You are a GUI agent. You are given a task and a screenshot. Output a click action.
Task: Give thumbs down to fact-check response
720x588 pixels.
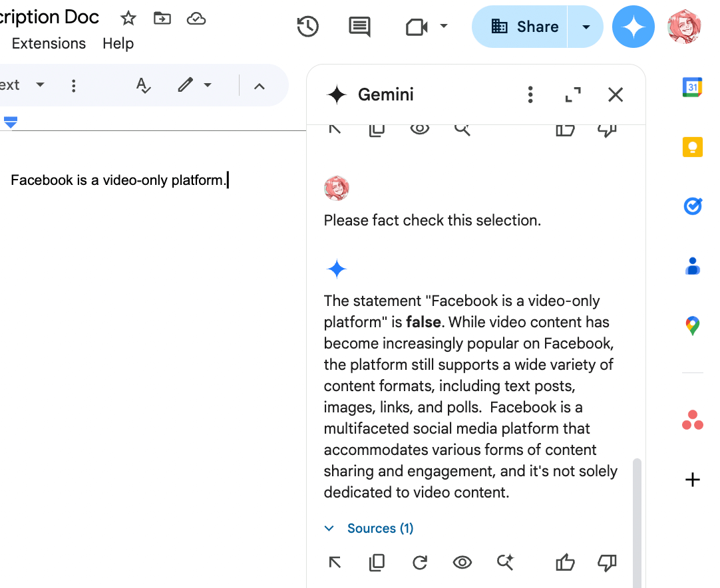607,563
